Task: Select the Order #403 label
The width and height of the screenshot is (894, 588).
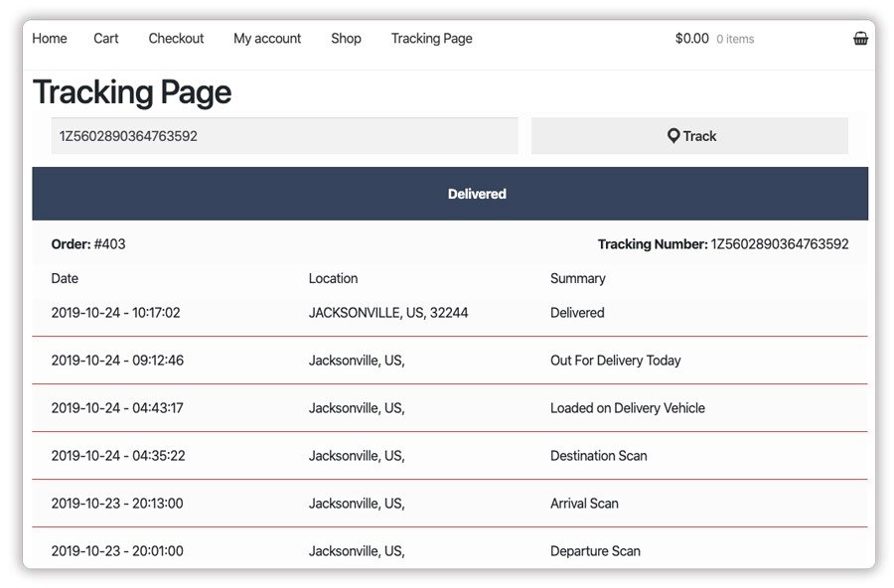Action: (x=88, y=244)
